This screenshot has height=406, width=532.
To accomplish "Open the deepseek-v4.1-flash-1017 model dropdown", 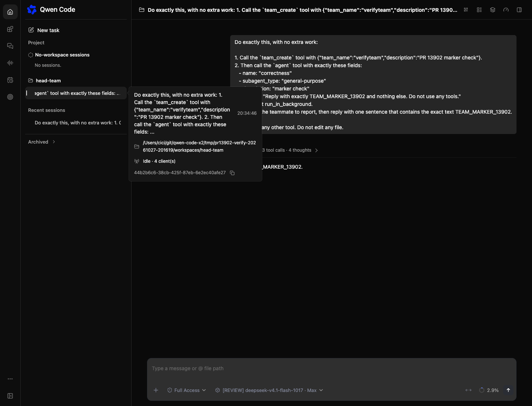I will tap(269, 390).
